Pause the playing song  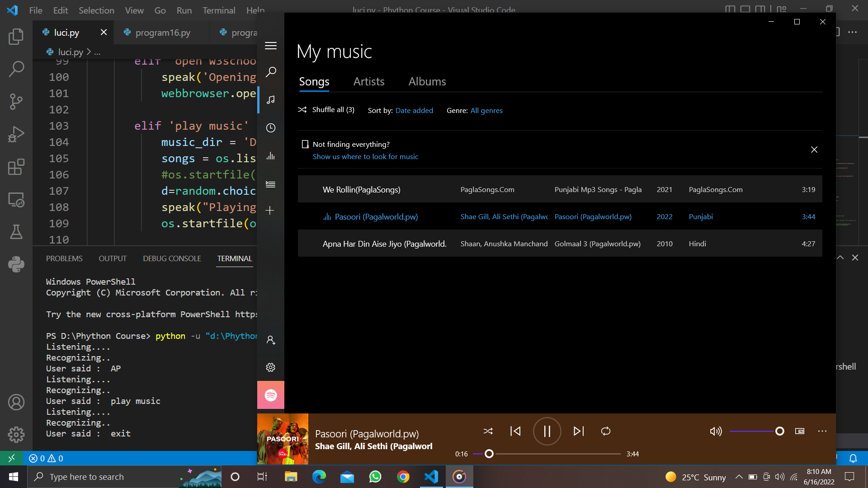point(547,431)
